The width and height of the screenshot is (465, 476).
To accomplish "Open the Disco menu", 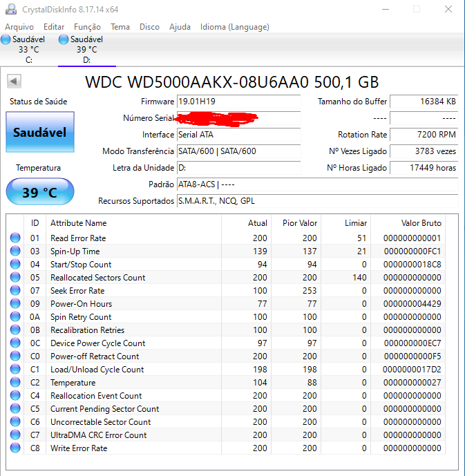I will 149,27.
